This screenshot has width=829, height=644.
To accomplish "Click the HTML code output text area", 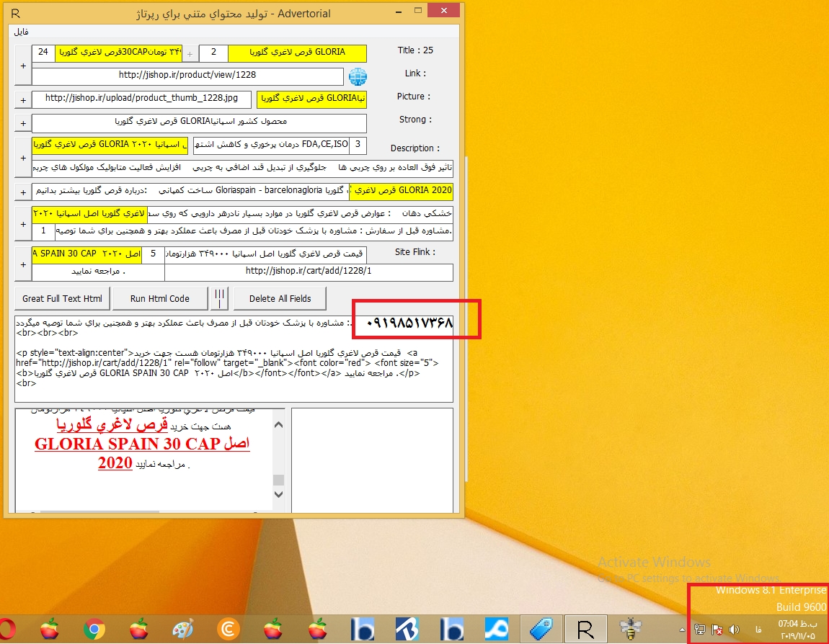I will [x=234, y=359].
